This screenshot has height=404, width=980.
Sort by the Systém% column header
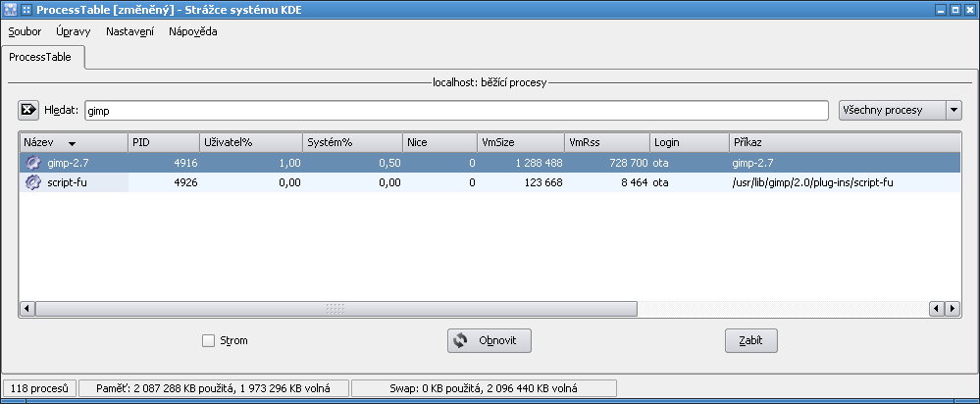[x=352, y=143]
